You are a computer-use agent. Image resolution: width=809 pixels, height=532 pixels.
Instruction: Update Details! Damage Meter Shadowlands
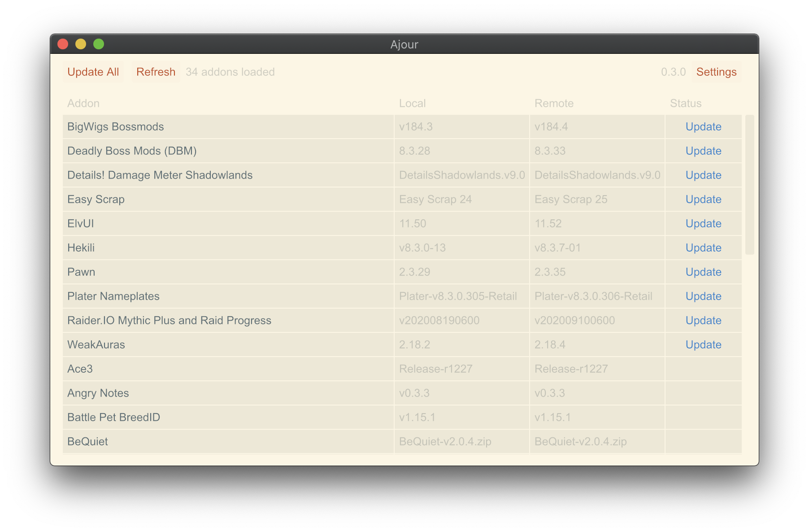703,175
